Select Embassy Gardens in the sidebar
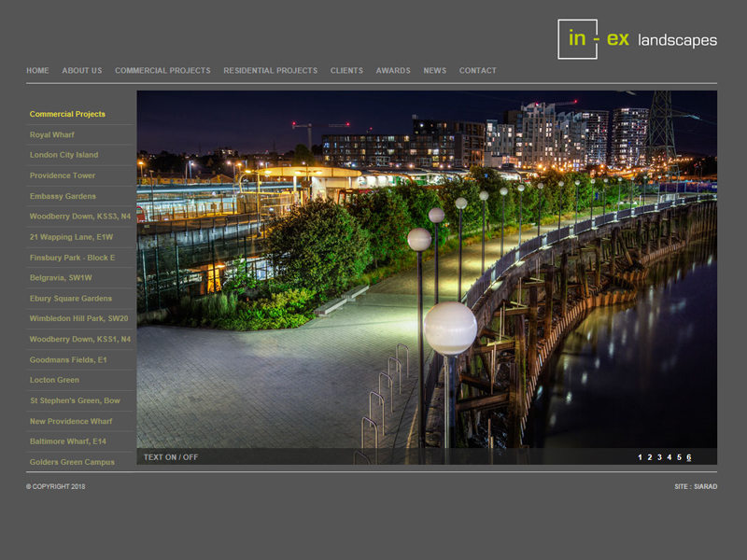The width and height of the screenshot is (747, 560). coord(63,196)
